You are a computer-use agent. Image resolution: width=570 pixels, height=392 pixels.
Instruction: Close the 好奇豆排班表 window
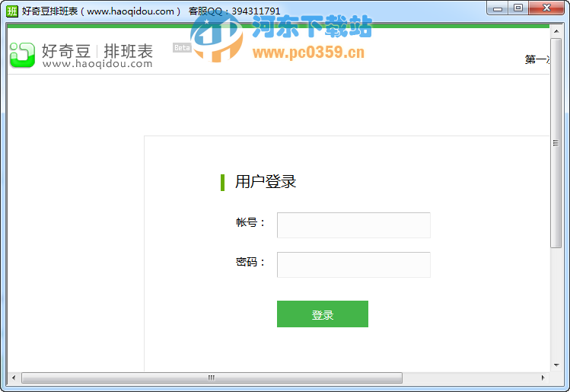pos(546,8)
